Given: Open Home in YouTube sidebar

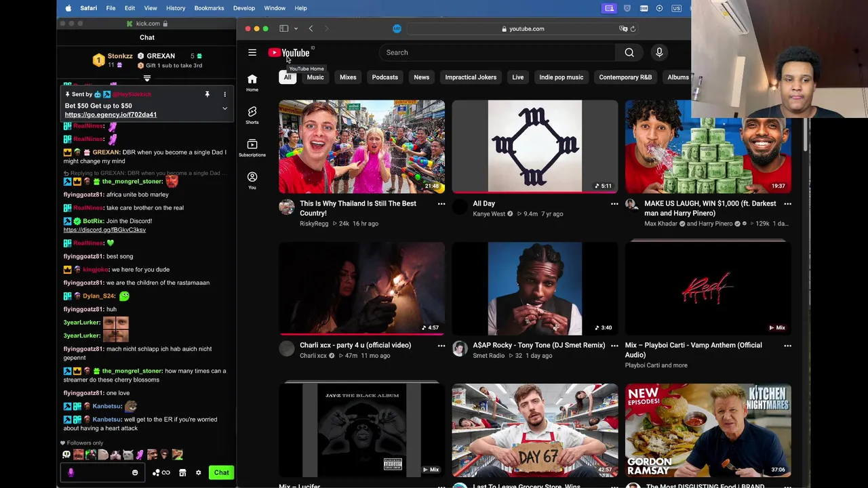Looking at the screenshot, I should click(252, 83).
